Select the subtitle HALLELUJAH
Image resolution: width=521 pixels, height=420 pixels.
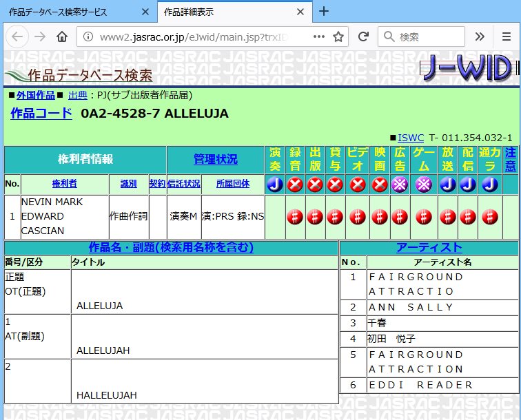[x=107, y=395]
